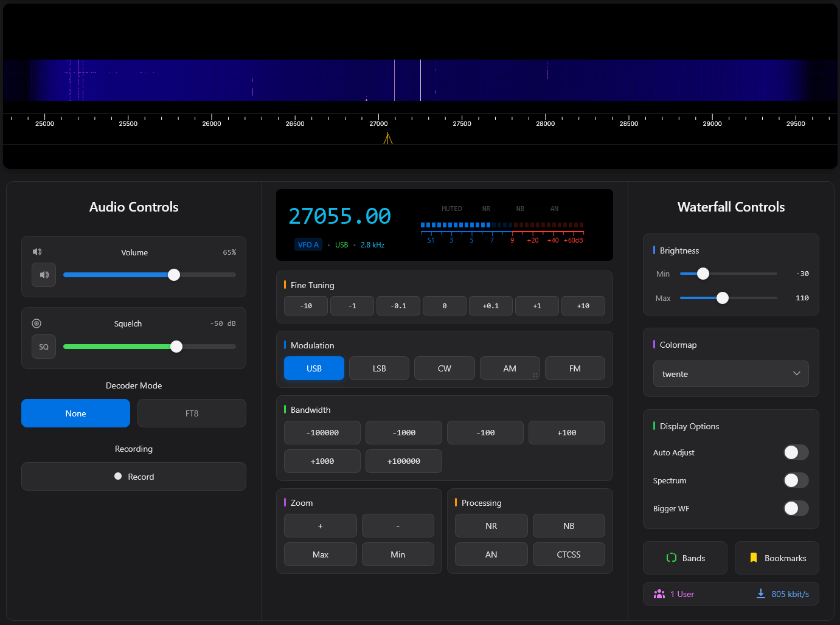Click the yellow Bookmarks icon
This screenshot has width=840, height=625.
coord(754,558)
